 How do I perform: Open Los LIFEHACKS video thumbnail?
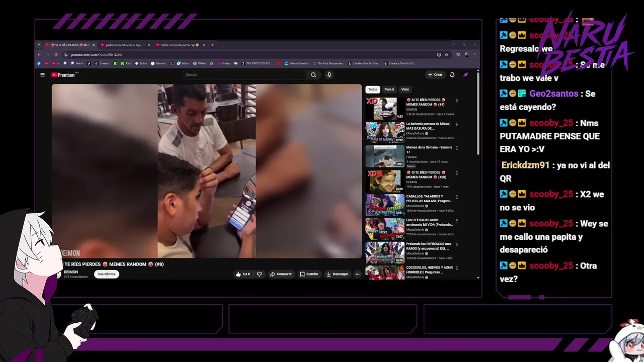(x=385, y=229)
